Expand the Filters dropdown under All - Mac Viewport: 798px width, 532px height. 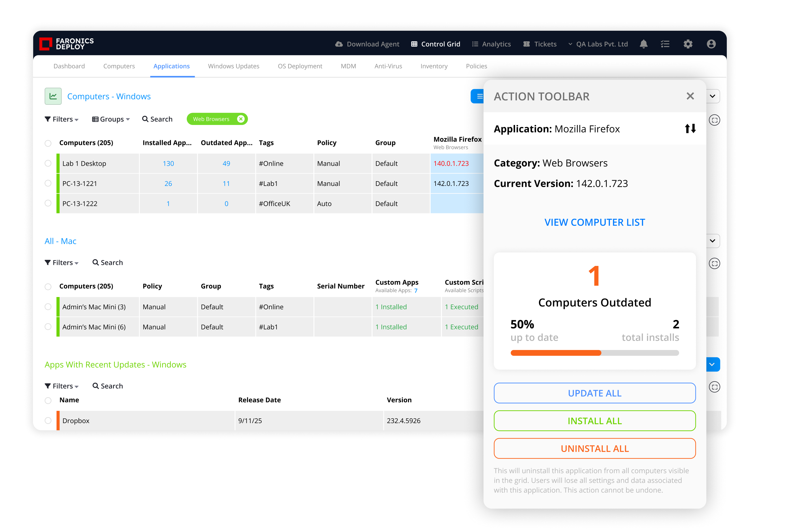(62, 263)
